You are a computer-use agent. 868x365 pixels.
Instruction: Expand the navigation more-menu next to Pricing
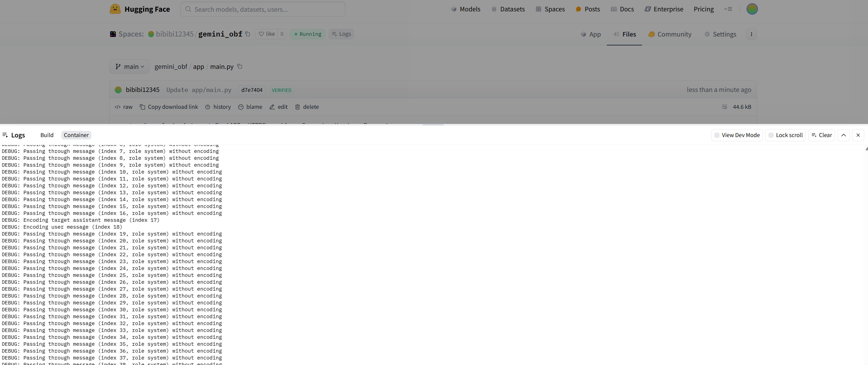pyautogui.click(x=728, y=9)
